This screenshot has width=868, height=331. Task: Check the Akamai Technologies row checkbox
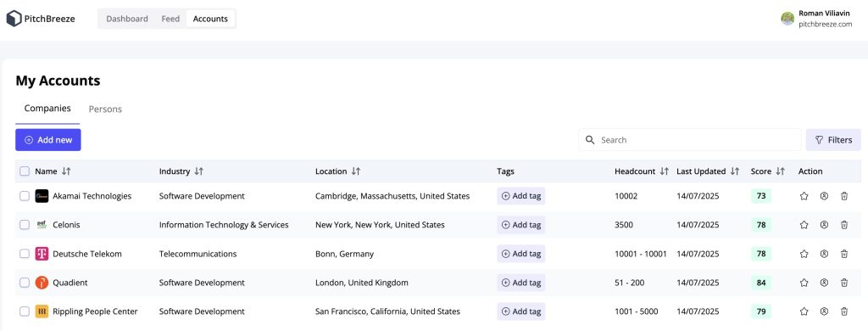pyautogui.click(x=25, y=196)
